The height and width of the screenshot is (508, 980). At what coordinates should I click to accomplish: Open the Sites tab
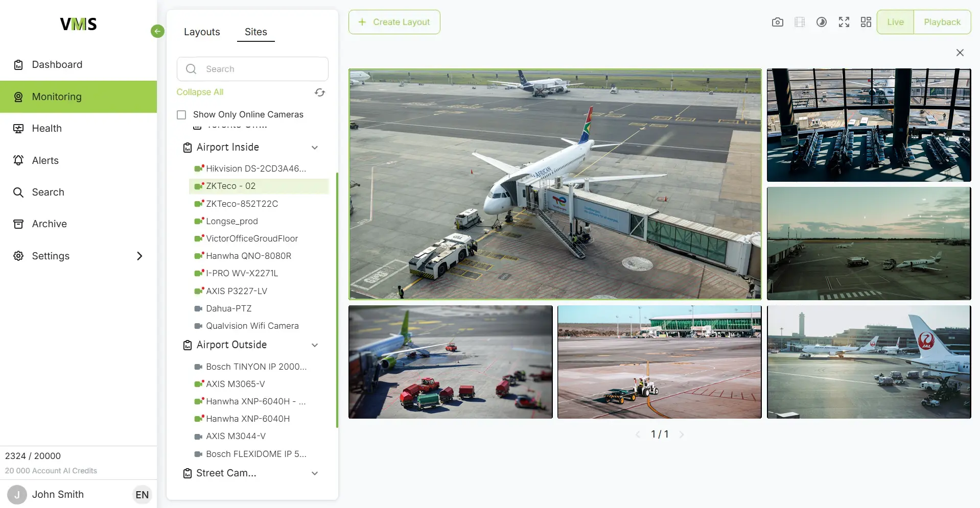[x=256, y=32]
